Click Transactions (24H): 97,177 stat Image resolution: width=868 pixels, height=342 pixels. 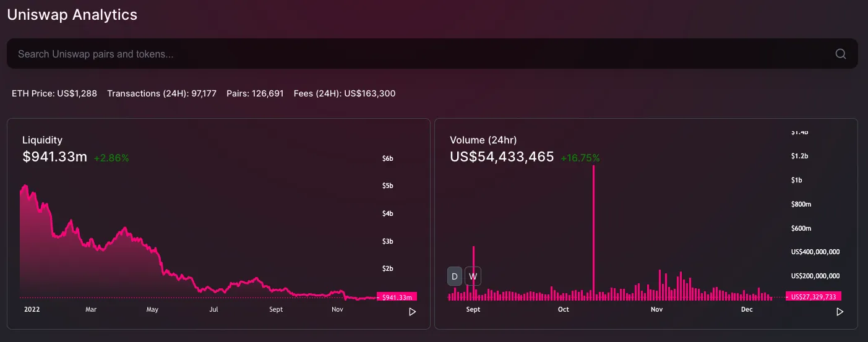tap(161, 93)
